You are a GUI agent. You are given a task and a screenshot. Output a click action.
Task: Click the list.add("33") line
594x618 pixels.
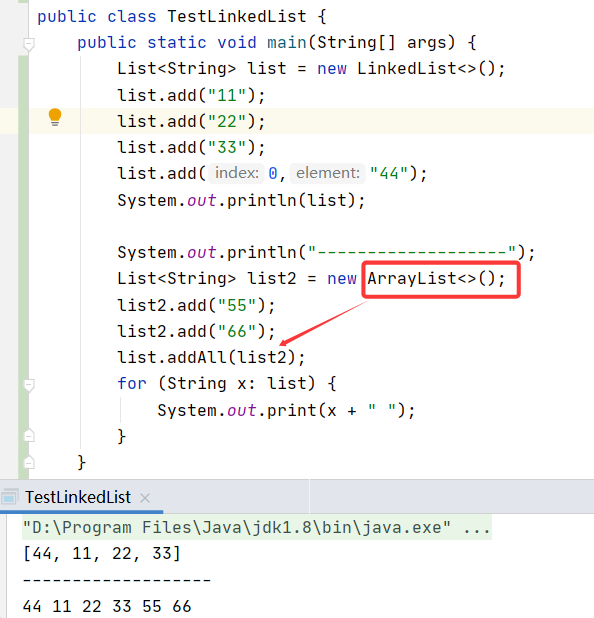[x=191, y=147]
